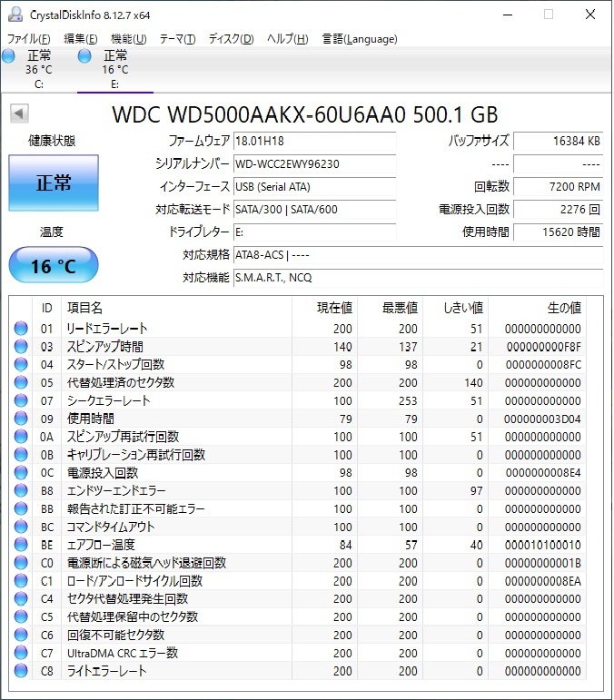Click the 正常 health status button

click(x=54, y=182)
